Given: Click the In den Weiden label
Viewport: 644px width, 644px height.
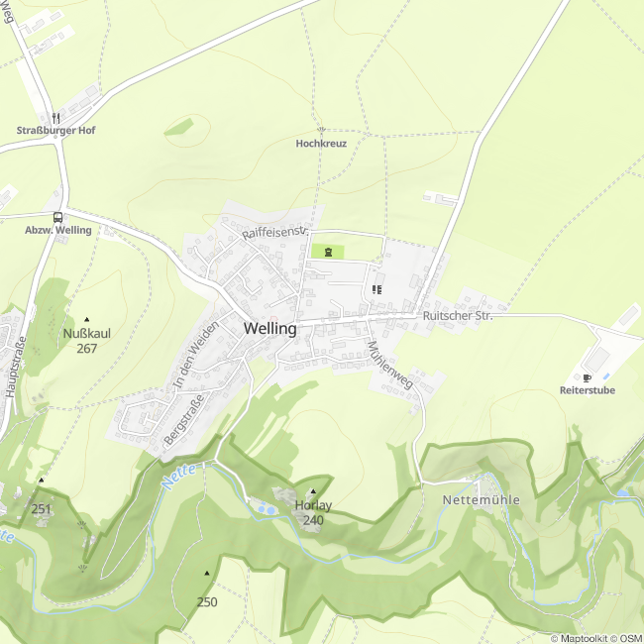Looking at the screenshot, I should click(x=195, y=355).
